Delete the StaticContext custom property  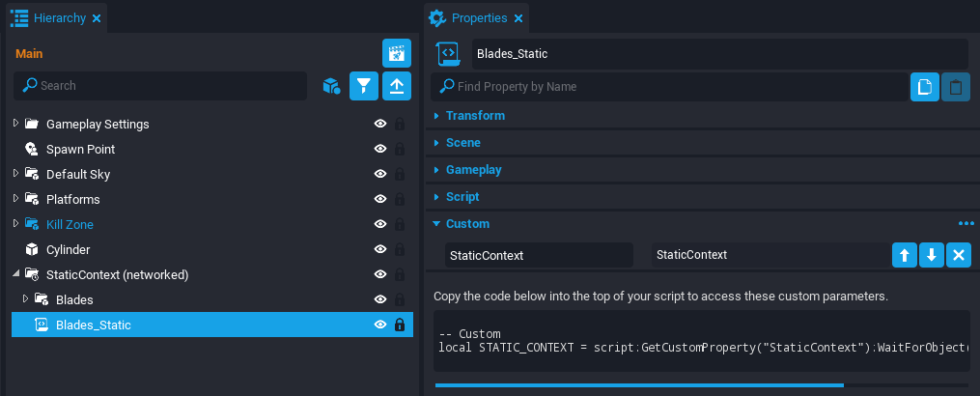point(958,255)
